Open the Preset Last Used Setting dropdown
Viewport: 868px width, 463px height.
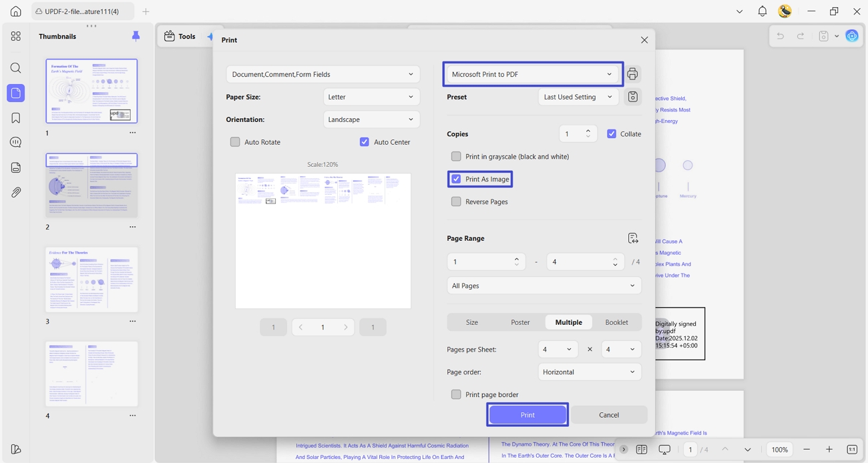(x=578, y=97)
